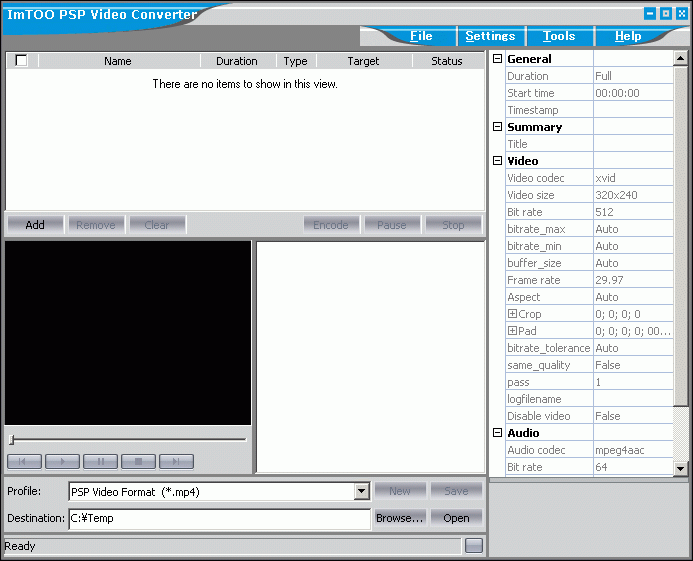Image resolution: width=693 pixels, height=561 pixels.
Task: Collapse the Audio section
Action: 498,432
